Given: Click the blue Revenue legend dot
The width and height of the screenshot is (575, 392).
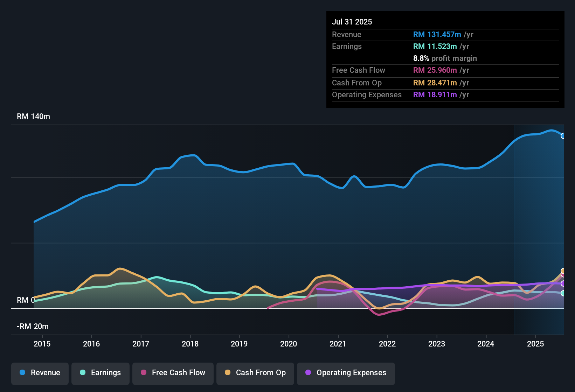Looking at the screenshot, I should point(22,373).
